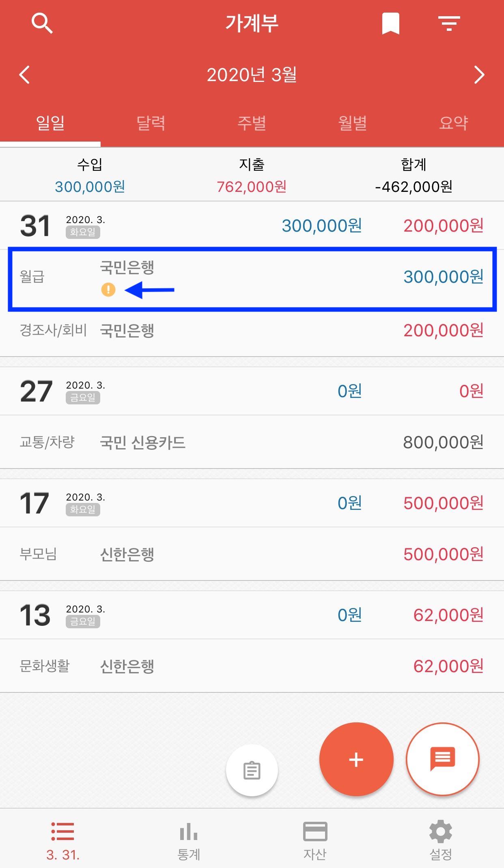Go to next month with right chevron
Image resolution: width=504 pixels, height=868 pixels.
[479, 75]
